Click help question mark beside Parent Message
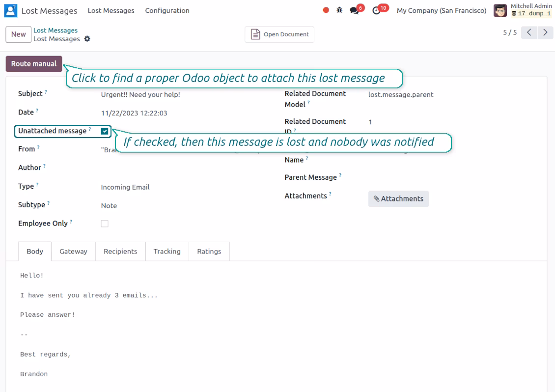Viewport: 555px width, 392px height. point(340,175)
